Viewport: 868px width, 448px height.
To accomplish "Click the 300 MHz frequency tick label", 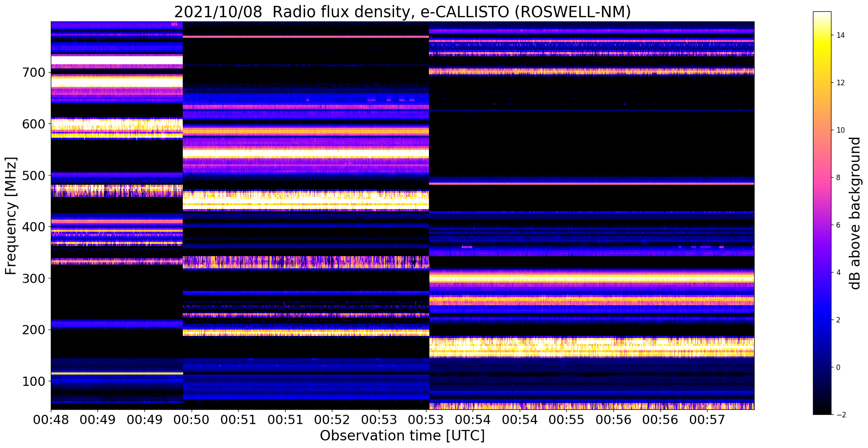I will 34,278.
